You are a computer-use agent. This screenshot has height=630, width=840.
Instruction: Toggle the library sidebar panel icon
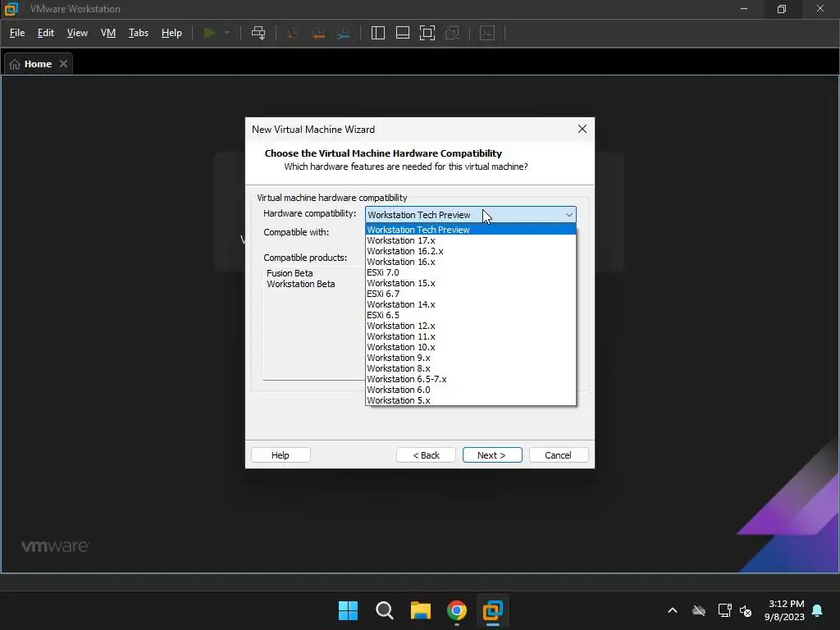377,33
